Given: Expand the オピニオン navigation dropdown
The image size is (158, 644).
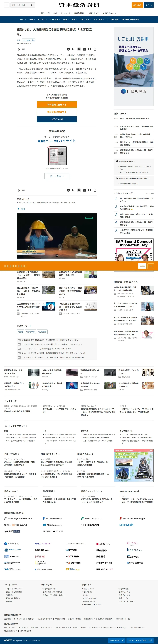Looking at the screenshot, I should pos(85,20).
